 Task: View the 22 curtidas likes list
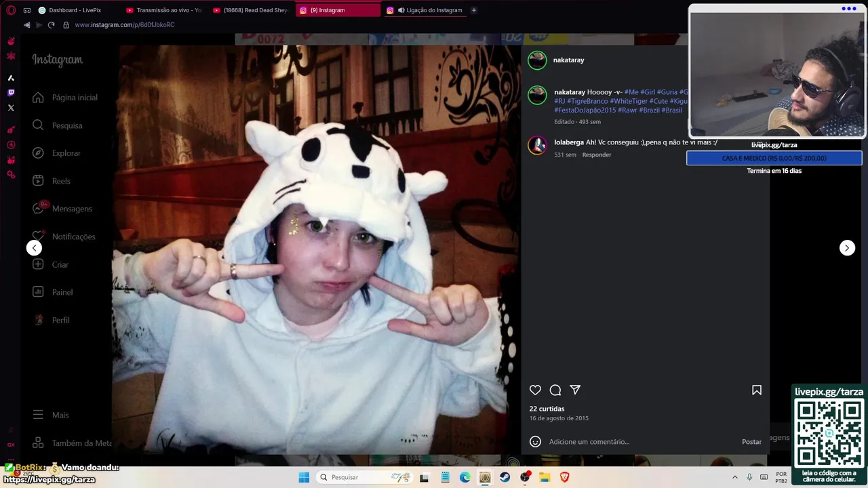[x=547, y=409]
